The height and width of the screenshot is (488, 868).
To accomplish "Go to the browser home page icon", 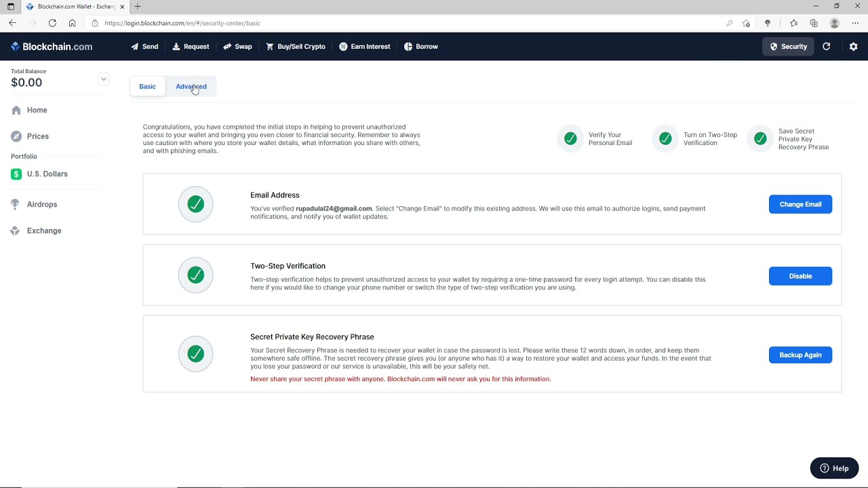I will click(x=73, y=23).
